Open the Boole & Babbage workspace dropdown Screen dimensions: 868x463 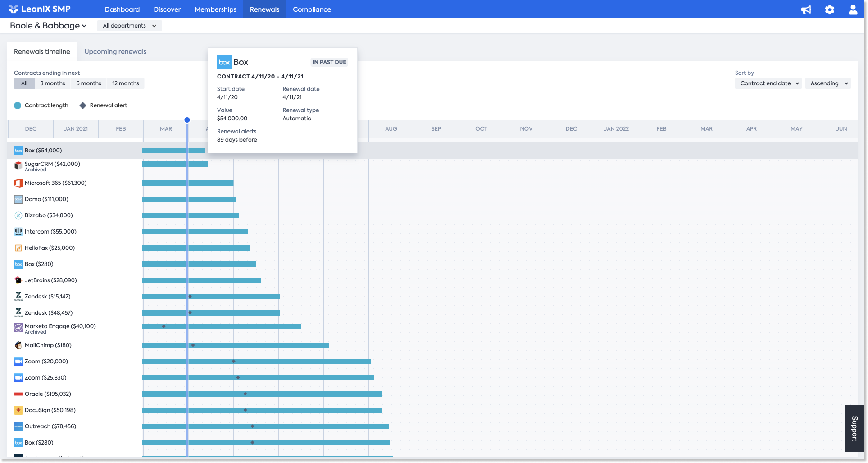pyautogui.click(x=48, y=26)
